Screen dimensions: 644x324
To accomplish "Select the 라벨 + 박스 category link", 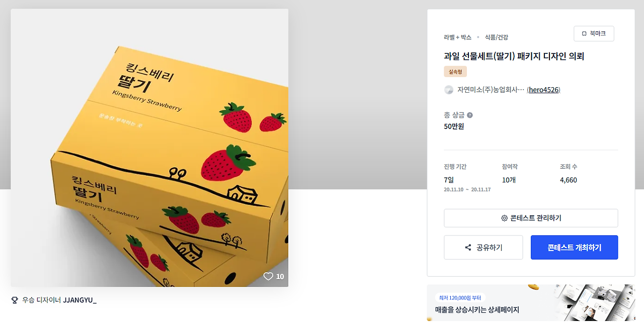I will coord(458,37).
